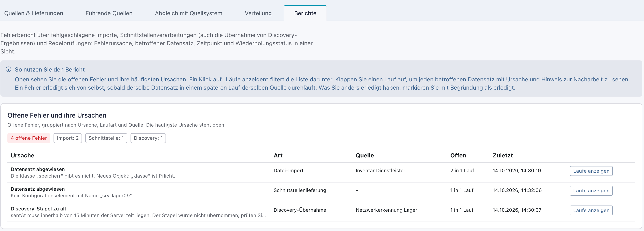644x231 pixels.
Task: Click the 'speicherr' class error description
Action: [93, 176]
